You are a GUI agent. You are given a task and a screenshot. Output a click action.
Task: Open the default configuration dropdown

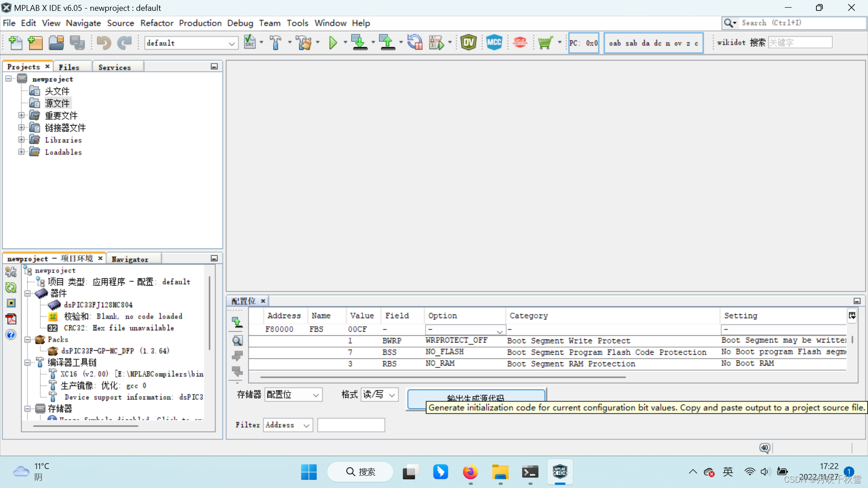tap(231, 42)
